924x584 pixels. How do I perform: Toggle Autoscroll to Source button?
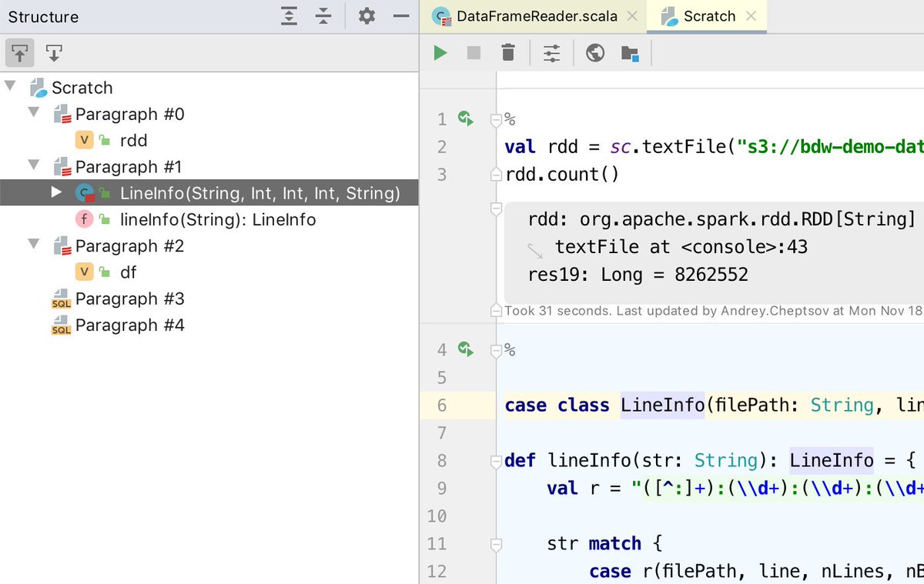(x=20, y=53)
